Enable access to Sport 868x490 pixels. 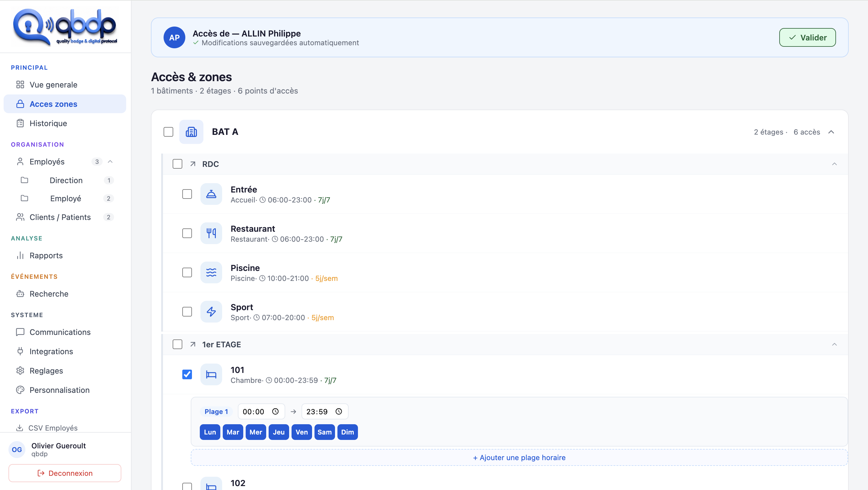187,311
